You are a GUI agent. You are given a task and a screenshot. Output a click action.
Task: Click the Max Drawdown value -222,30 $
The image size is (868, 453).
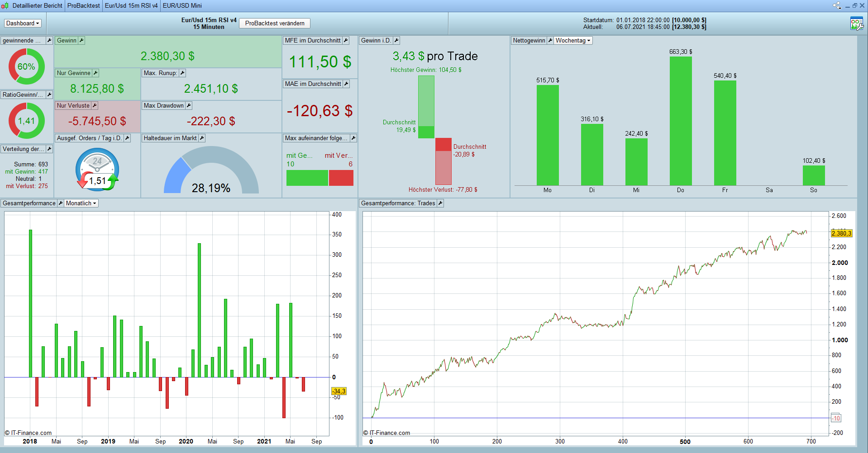click(211, 121)
